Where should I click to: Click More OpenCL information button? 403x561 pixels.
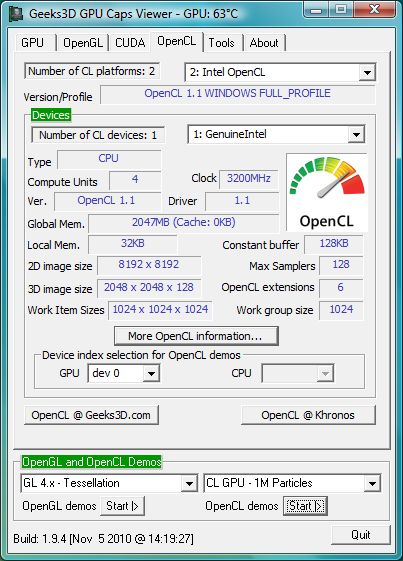point(196,336)
